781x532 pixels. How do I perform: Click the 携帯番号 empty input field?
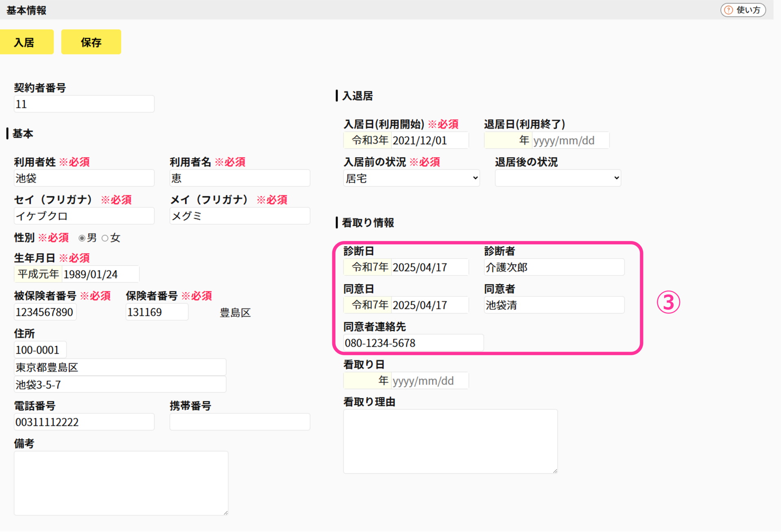tap(239, 422)
